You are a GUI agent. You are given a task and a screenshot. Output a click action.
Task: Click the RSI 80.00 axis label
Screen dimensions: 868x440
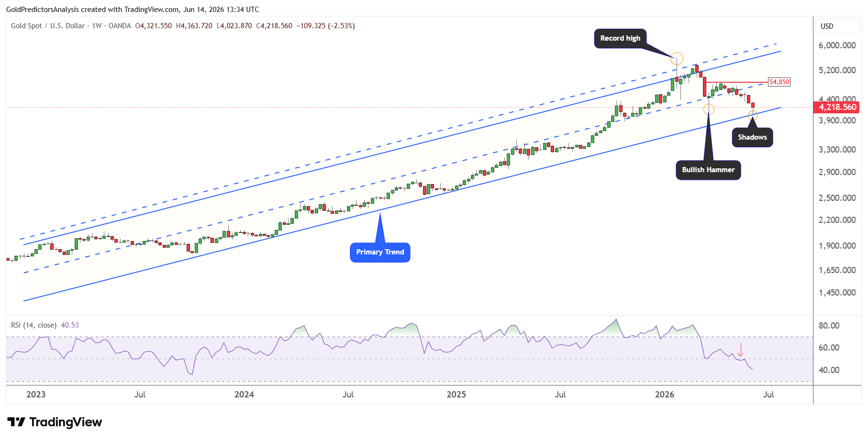click(x=829, y=326)
